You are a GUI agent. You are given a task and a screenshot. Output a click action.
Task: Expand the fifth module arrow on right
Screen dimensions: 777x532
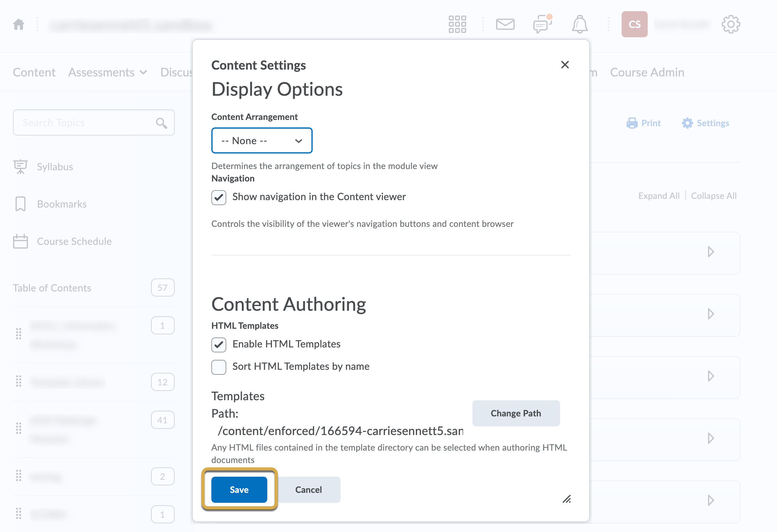710,500
